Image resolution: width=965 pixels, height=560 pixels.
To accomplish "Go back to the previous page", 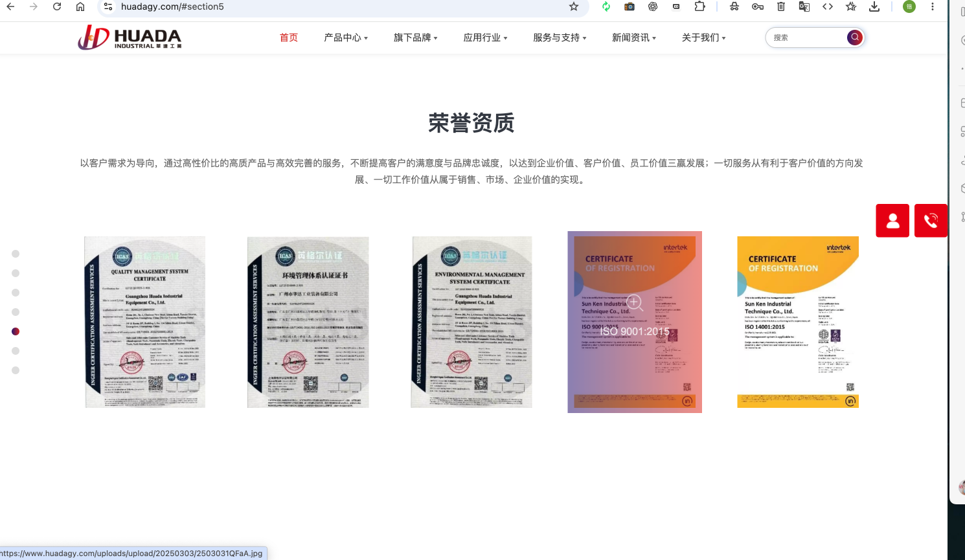I will (x=11, y=6).
